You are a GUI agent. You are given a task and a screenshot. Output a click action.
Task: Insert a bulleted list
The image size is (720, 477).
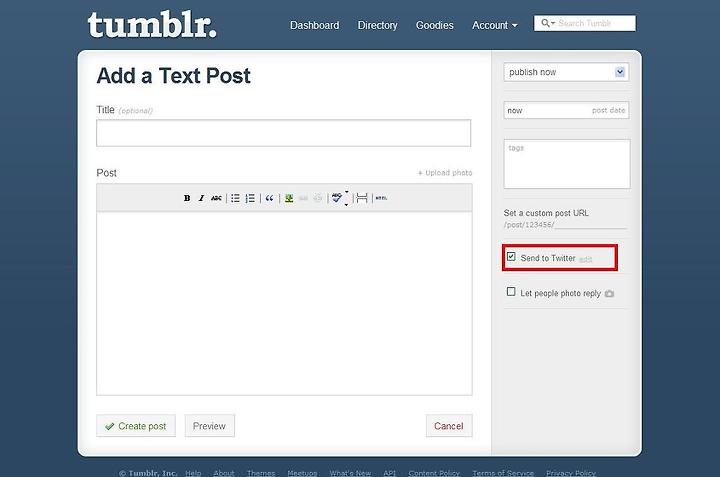(235, 198)
